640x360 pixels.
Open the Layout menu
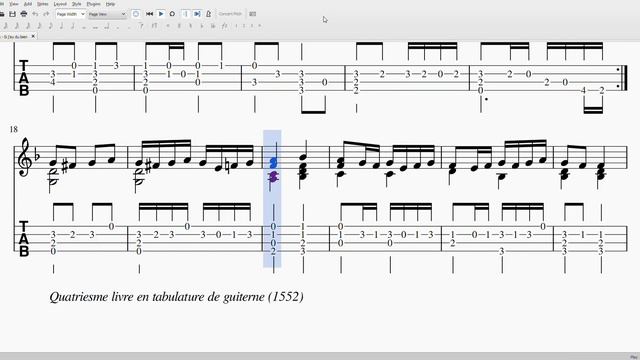click(x=60, y=4)
